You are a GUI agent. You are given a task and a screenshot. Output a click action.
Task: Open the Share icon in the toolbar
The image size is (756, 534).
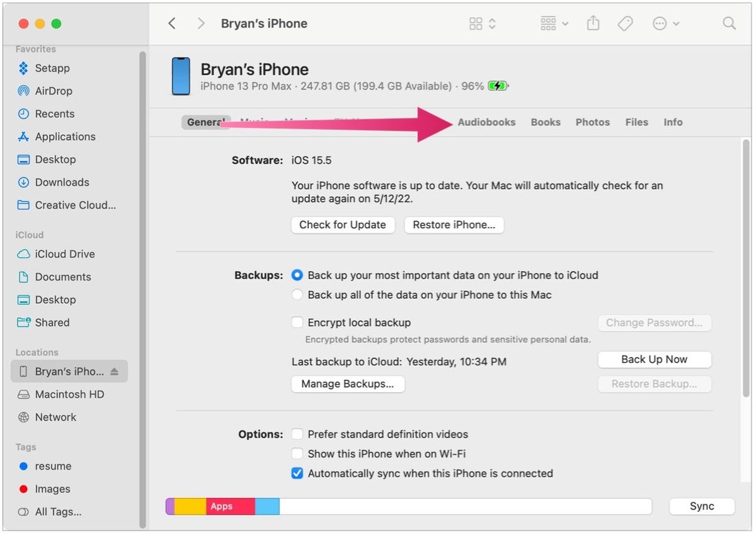[x=593, y=23]
